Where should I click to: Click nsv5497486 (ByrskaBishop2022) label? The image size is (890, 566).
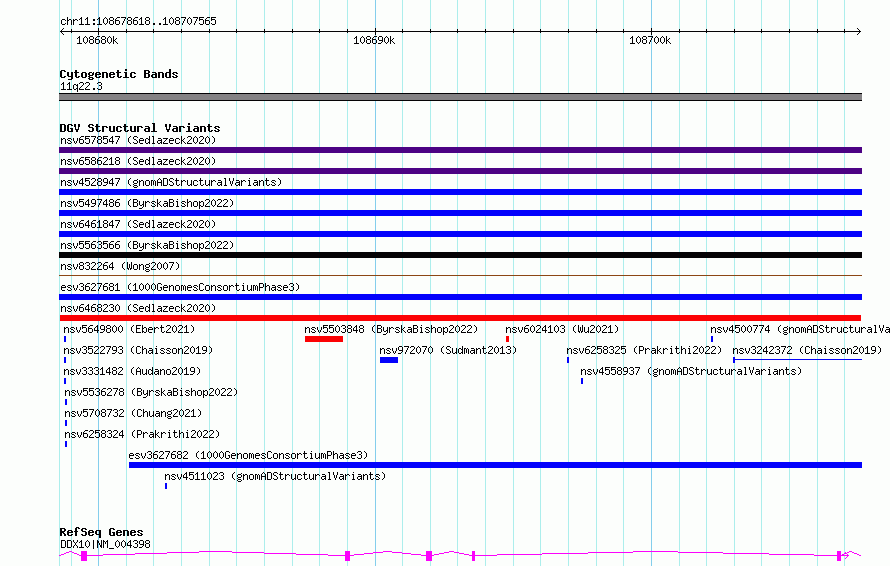point(147,203)
